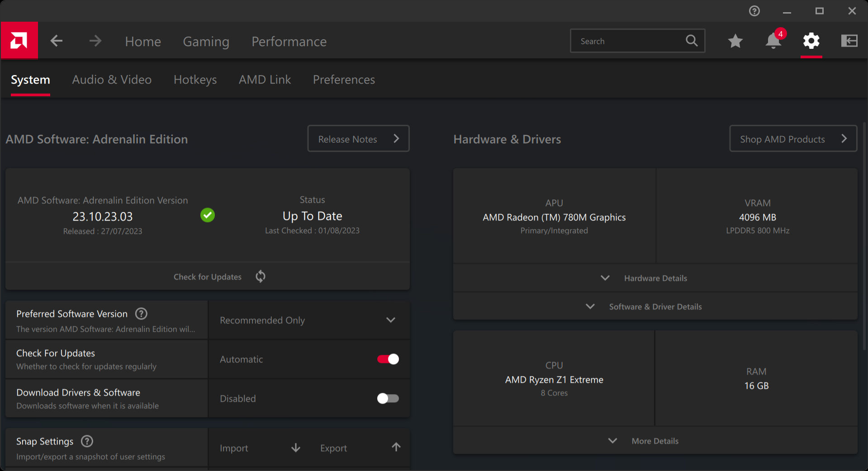Open favorites with the star icon
This screenshot has width=868, height=471.
(735, 41)
